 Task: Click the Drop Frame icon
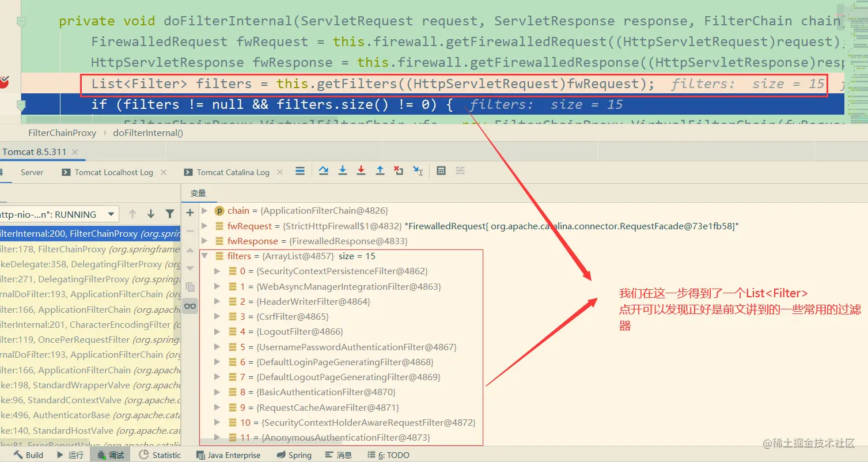tap(399, 171)
